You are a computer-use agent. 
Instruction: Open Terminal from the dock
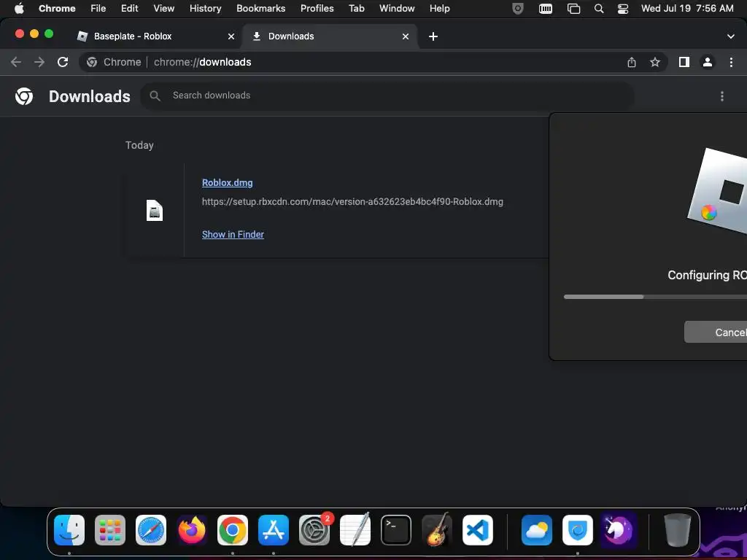[396, 530]
